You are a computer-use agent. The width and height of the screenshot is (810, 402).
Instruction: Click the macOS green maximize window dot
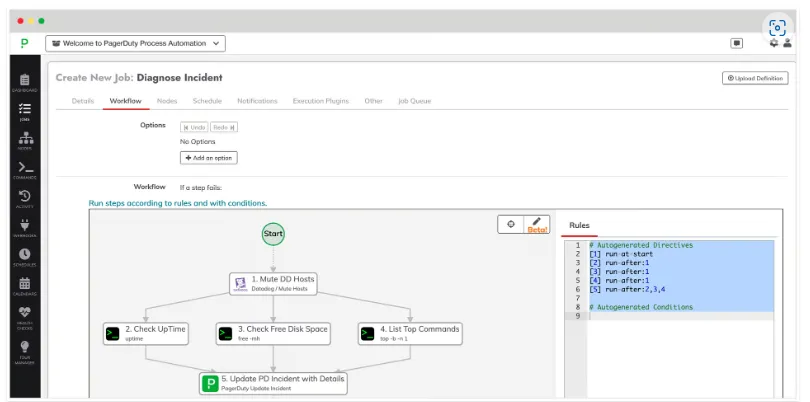coord(41,21)
